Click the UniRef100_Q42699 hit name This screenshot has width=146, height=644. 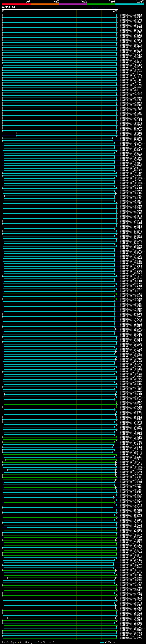click(x=131, y=75)
